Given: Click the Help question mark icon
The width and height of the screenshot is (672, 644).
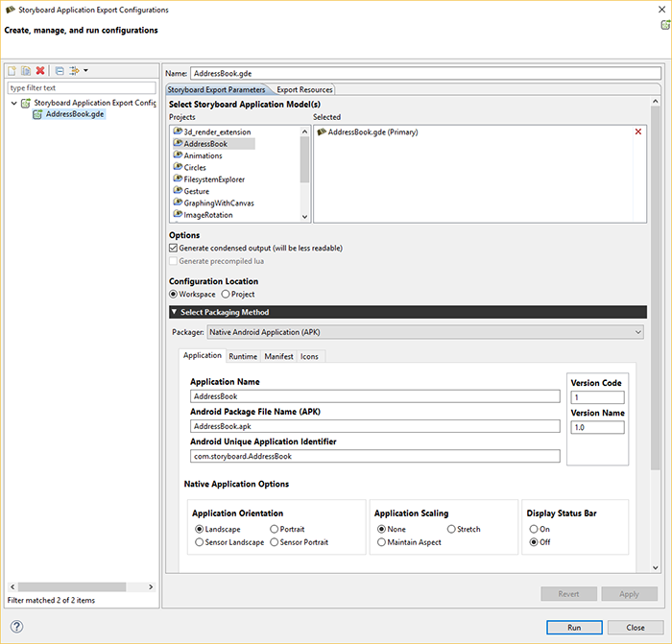Looking at the screenshot, I should pyautogui.click(x=16, y=627).
